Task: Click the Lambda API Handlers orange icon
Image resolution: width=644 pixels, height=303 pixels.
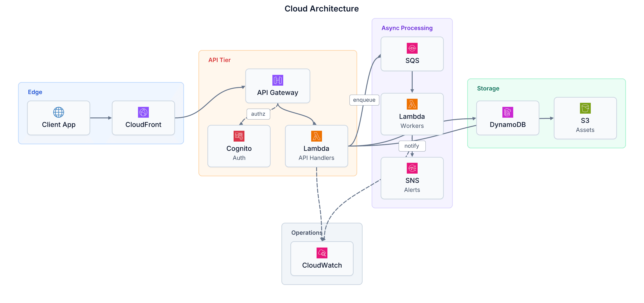Action: point(316,136)
